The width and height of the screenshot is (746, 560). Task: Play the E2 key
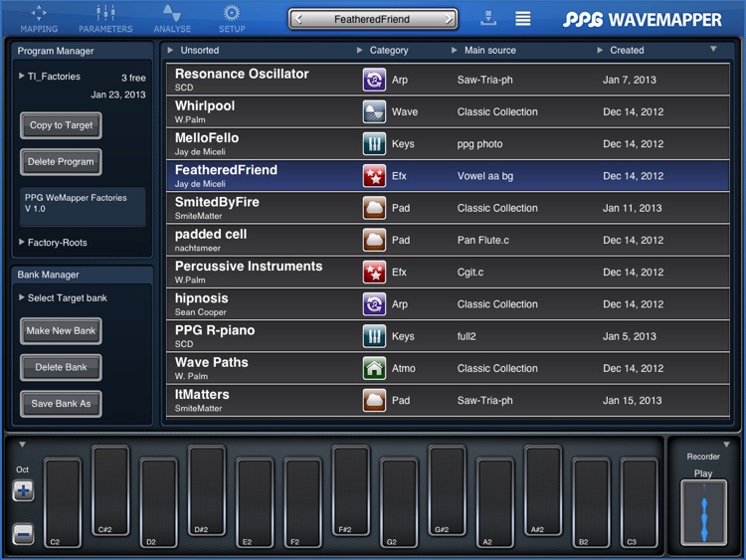click(x=255, y=502)
